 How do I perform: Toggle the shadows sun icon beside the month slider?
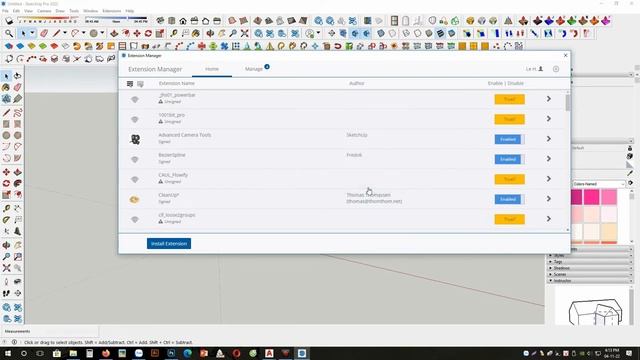click(9, 20)
